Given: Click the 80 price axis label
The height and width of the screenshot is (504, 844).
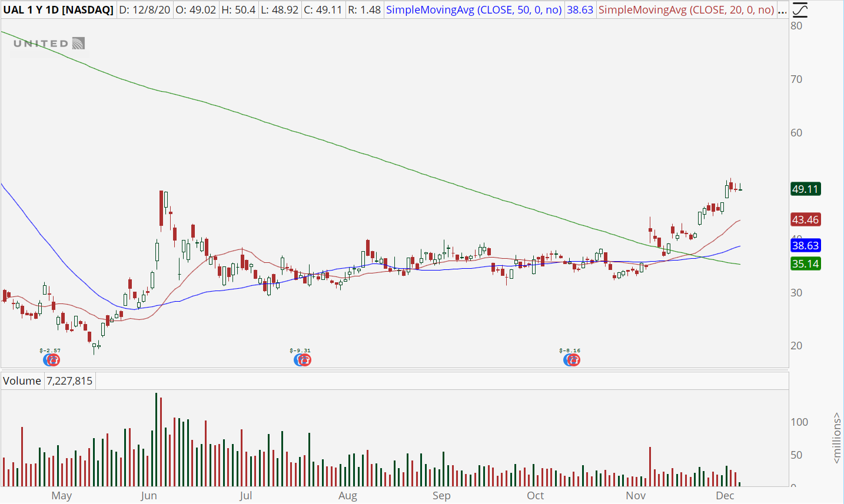Looking at the screenshot, I should point(796,26).
